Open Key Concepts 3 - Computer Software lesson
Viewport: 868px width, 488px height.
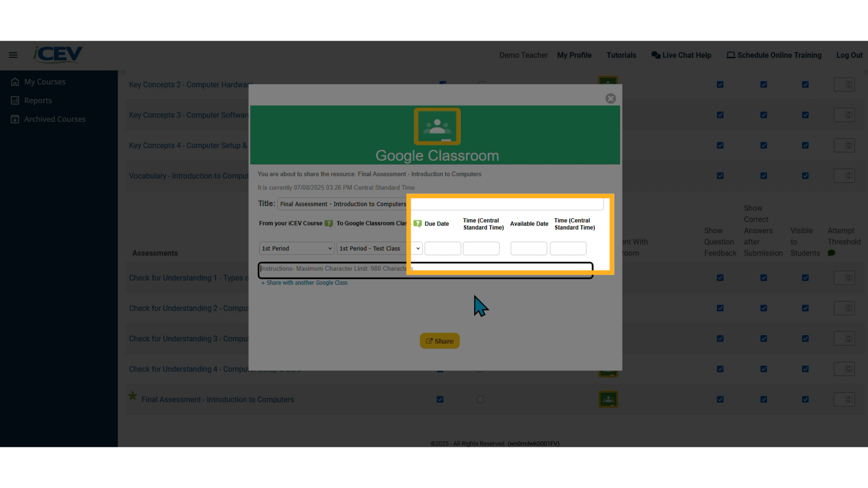pos(189,115)
